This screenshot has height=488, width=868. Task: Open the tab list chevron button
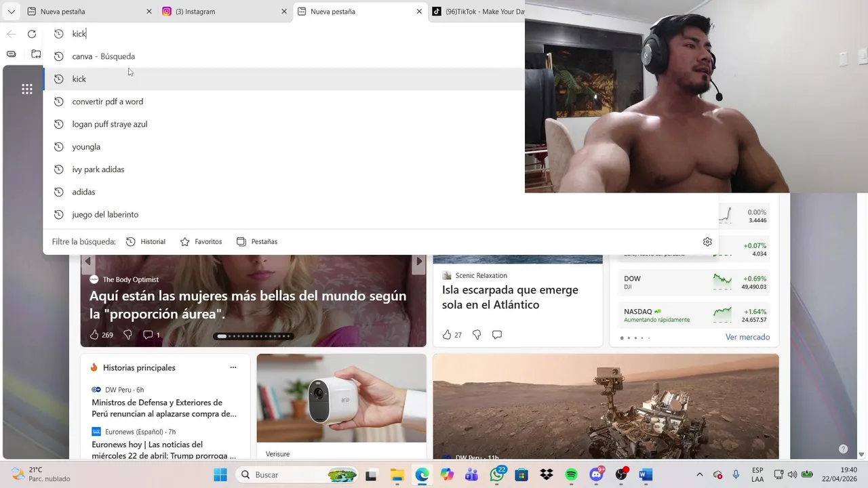pos(11,12)
